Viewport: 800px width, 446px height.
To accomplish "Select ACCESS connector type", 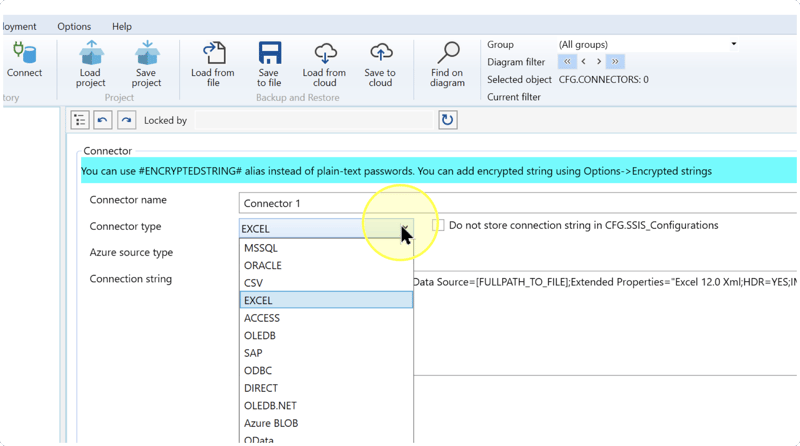I will tap(326, 318).
